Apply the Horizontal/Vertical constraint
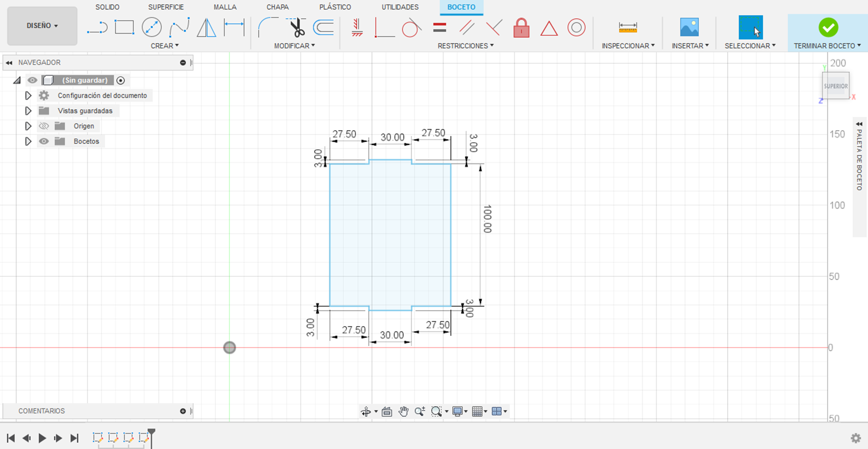868x449 pixels. (357, 28)
